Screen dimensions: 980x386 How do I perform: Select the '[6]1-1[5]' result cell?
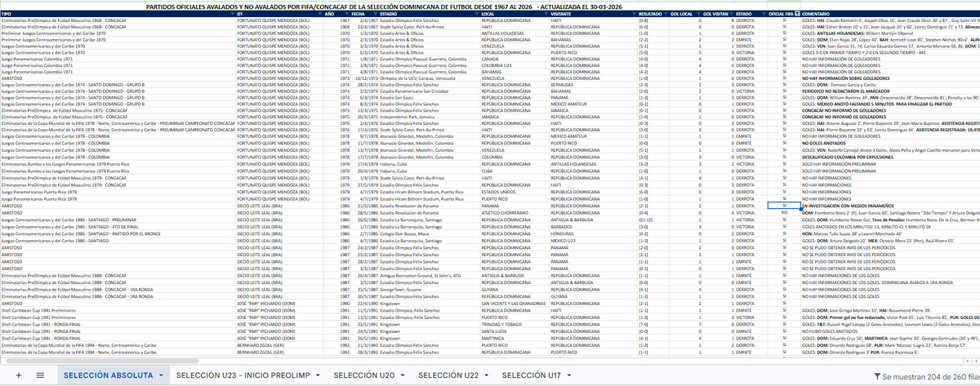[x=653, y=220]
